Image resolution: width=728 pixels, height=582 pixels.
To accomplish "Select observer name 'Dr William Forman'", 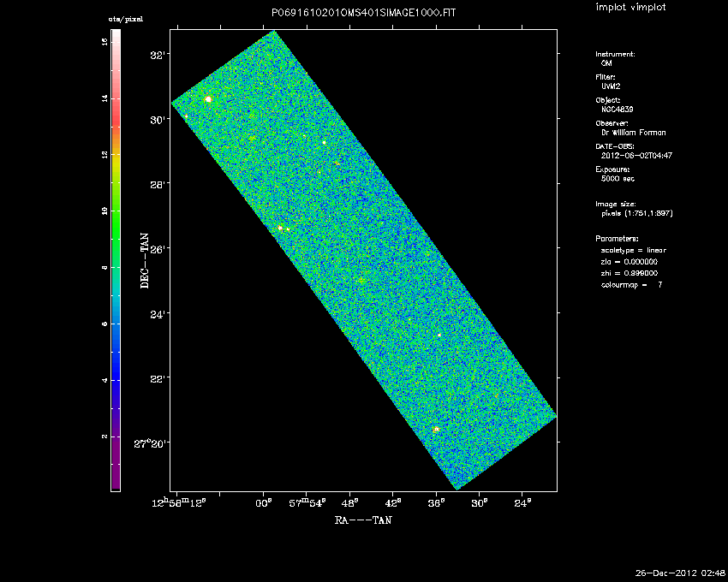I will (x=633, y=133).
